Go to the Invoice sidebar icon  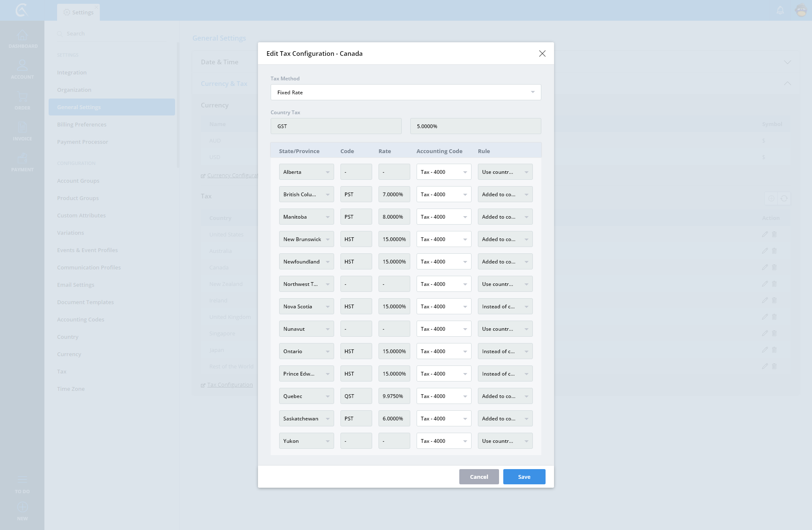22,128
